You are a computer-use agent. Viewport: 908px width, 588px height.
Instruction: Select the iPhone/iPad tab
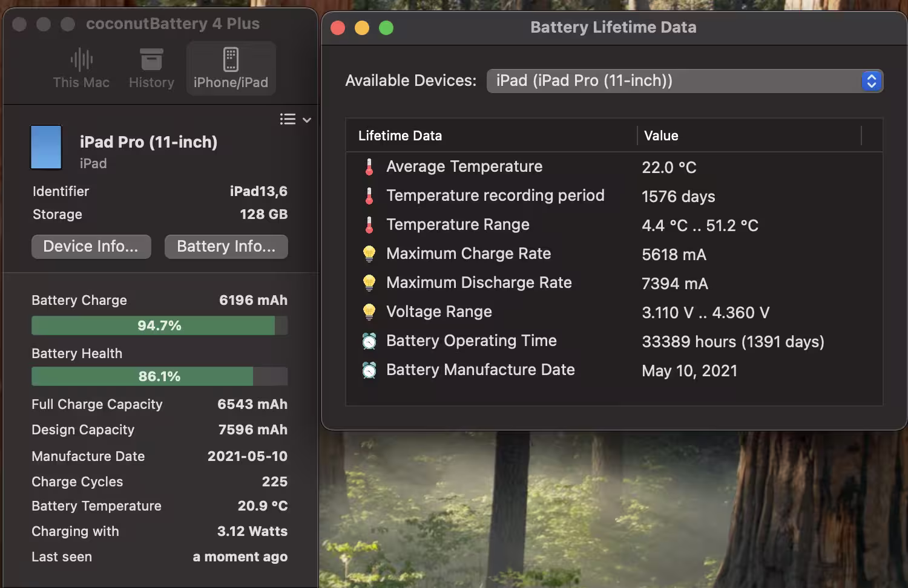[x=231, y=68]
